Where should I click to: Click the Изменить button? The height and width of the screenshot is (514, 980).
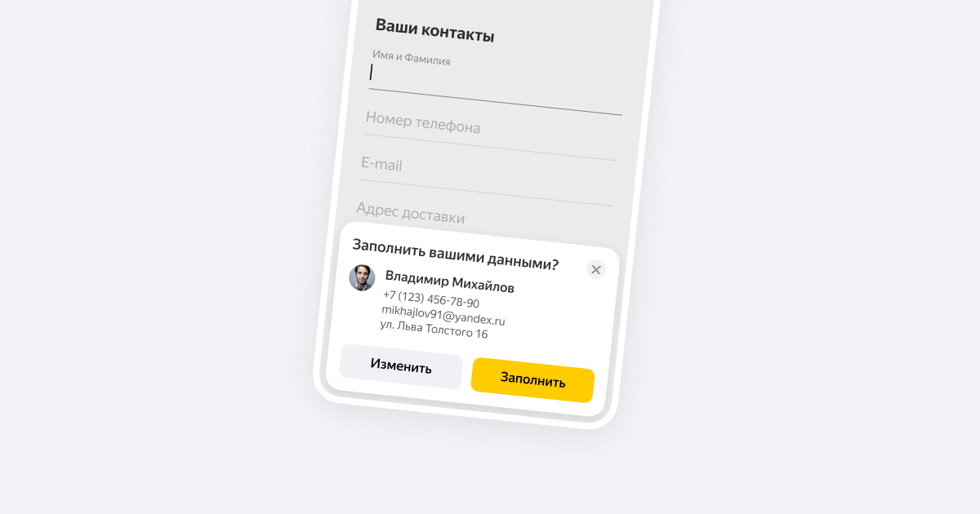(x=401, y=366)
